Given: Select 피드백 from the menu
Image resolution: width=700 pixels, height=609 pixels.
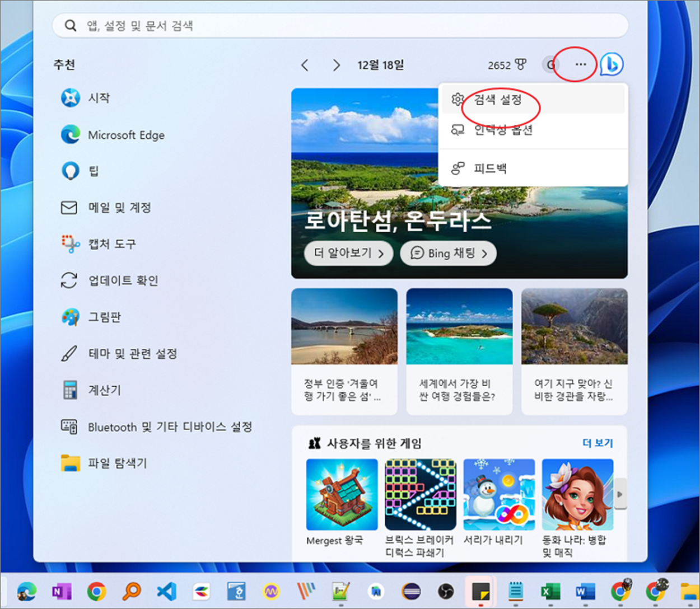Looking at the screenshot, I should tap(533, 168).
